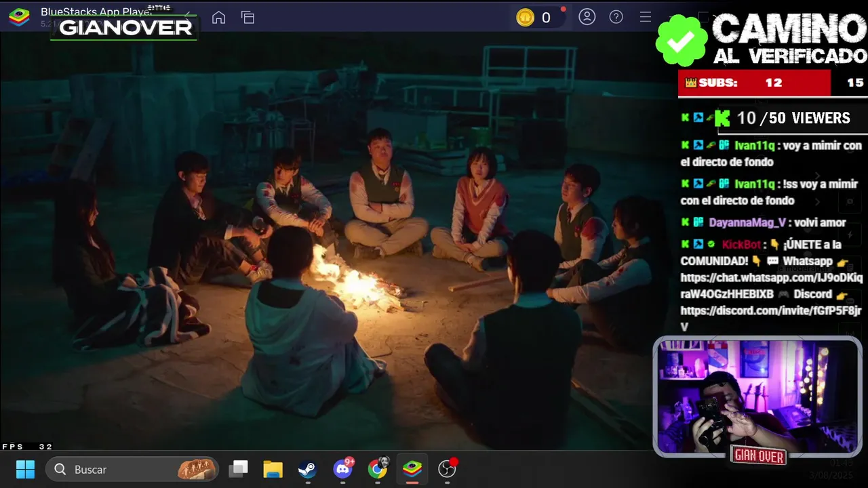This screenshot has width=868, height=488.
Task: Open Task View on the taskbar
Action: coord(238,469)
